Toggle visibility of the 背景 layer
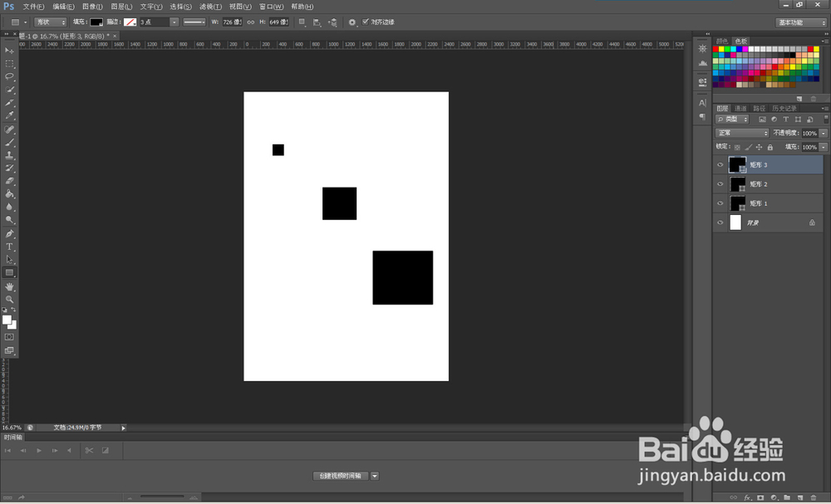This screenshot has width=831, height=504. point(720,223)
